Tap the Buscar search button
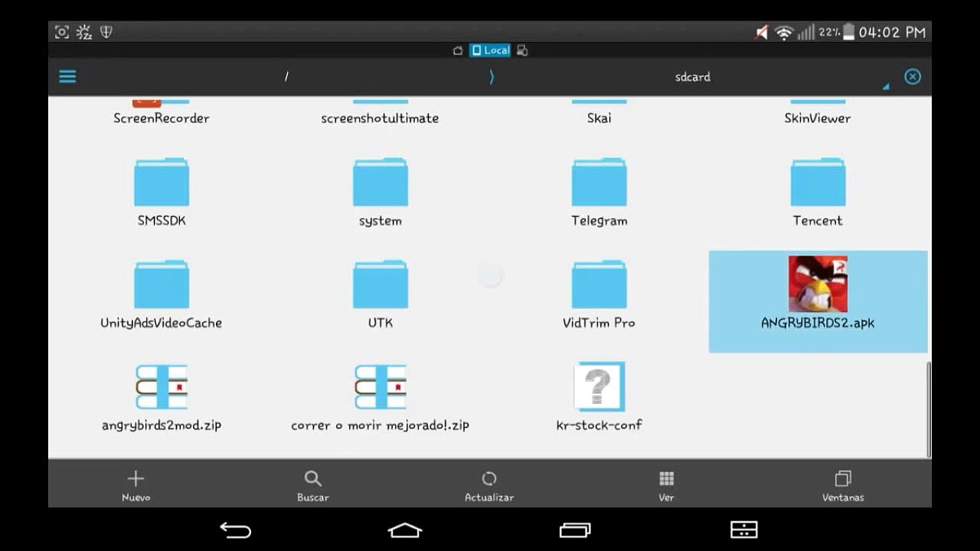The height and width of the screenshot is (551, 980). pyautogui.click(x=312, y=485)
